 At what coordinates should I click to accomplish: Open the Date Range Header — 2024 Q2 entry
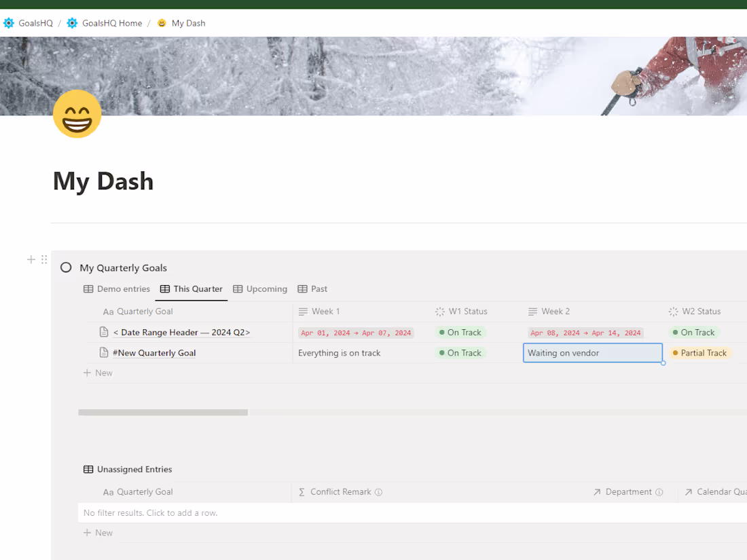coord(181,333)
